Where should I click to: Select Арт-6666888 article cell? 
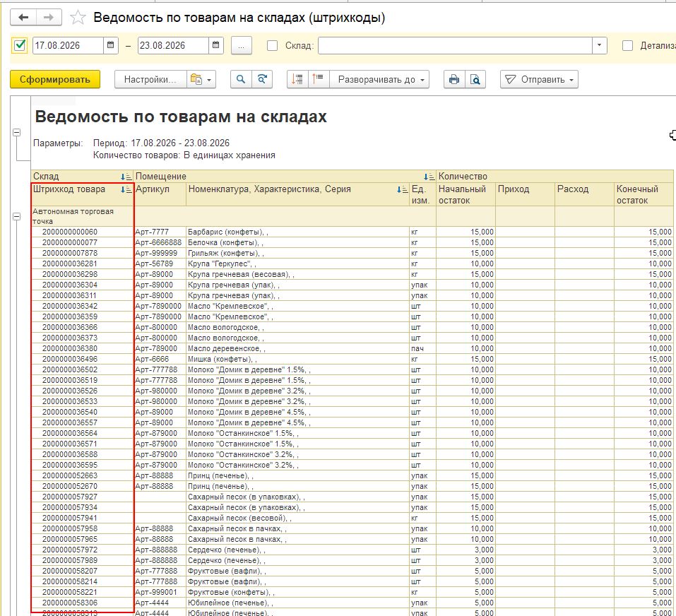(160, 243)
